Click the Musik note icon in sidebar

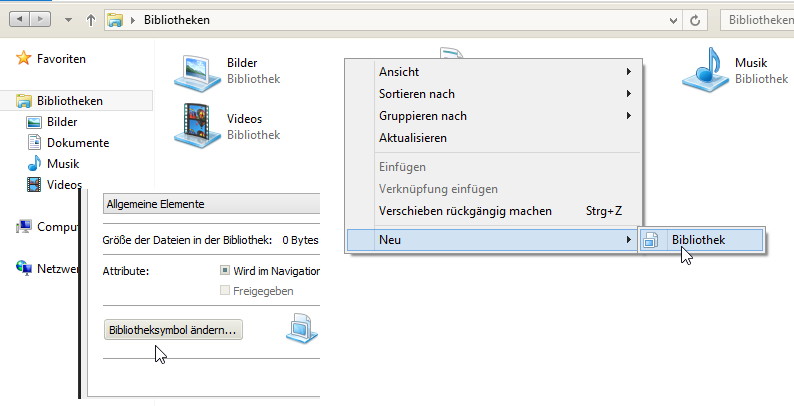click(34, 163)
